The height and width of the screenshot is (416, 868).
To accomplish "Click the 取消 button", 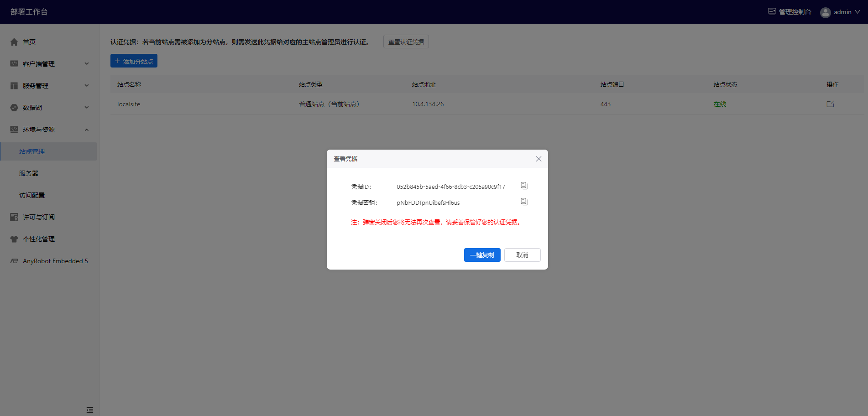I will tap(523, 255).
